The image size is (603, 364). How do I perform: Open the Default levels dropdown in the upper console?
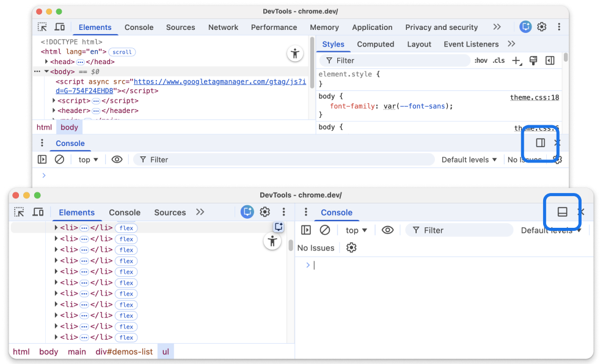tap(469, 159)
